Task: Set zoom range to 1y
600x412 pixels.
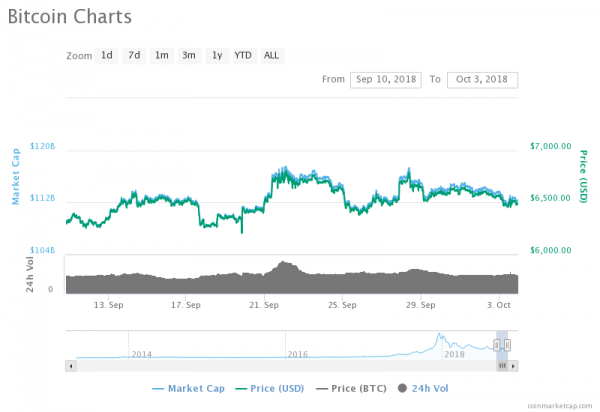Action: 217,56
